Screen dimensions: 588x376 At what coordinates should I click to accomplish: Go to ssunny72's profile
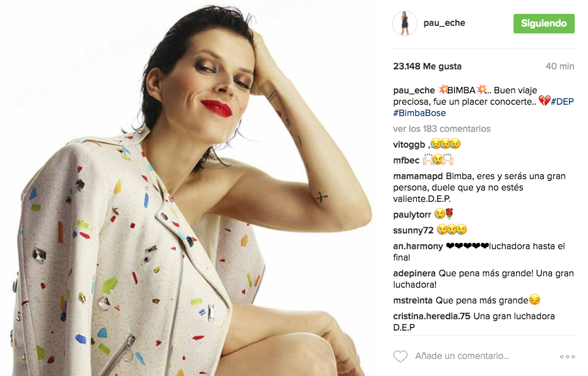pyautogui.click(x=413, y=230)
